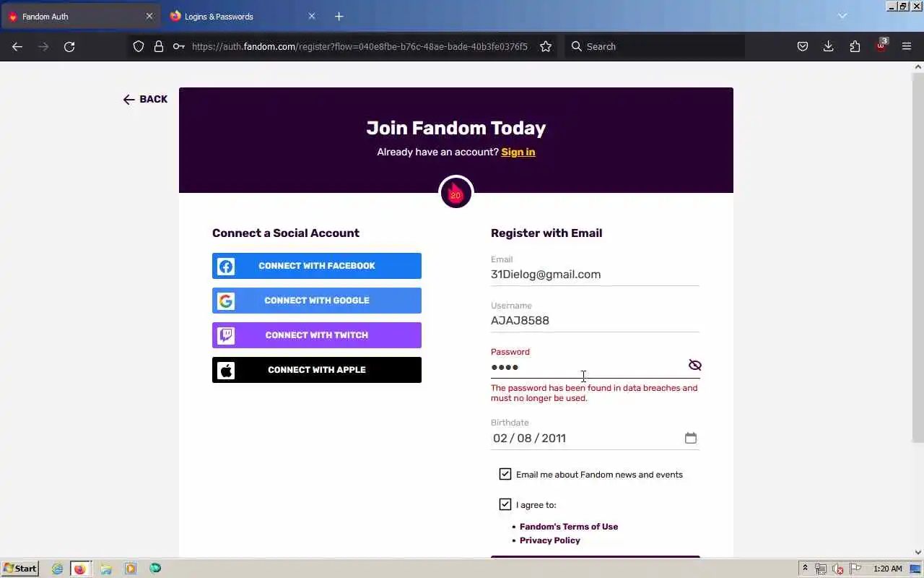Click the uBlock extension icon with badge
This screenshot has width=924, height=578.
(x=881, y=46)
